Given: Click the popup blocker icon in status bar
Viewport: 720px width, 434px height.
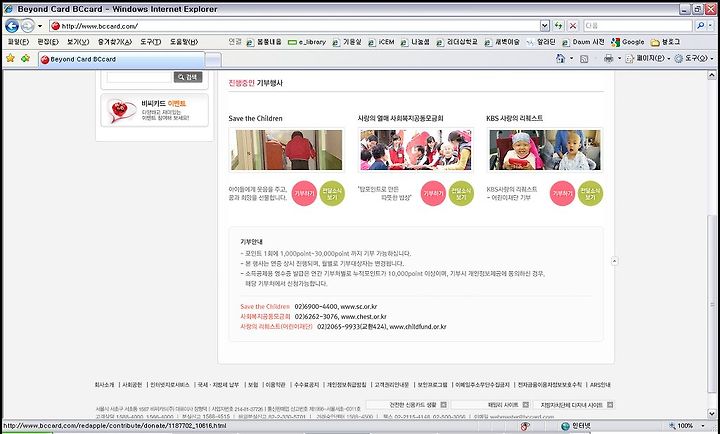Looking at the screenshot, I should point(525,426).
